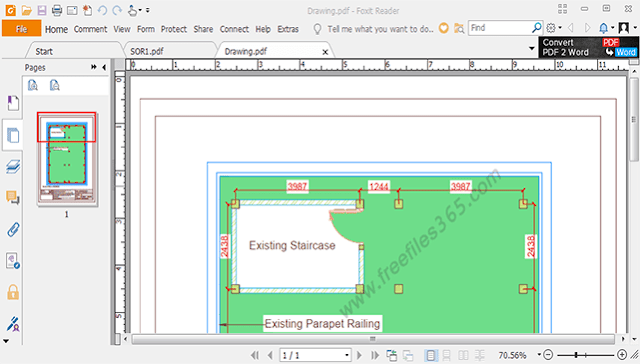640x364 pixels.
Task: Click the user account icon
Action: pos(623,28)
